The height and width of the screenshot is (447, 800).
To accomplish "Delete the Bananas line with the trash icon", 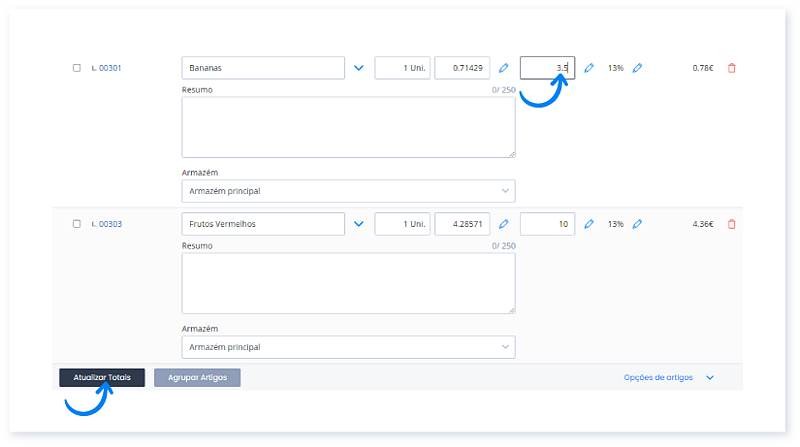I will (731, 68).
